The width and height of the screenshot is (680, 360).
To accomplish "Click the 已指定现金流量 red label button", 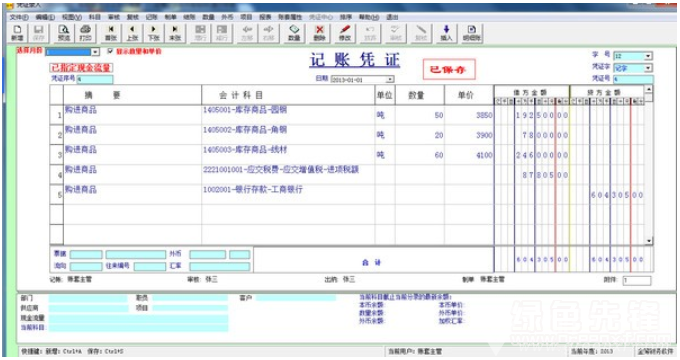I will click(x=82, y=68).
